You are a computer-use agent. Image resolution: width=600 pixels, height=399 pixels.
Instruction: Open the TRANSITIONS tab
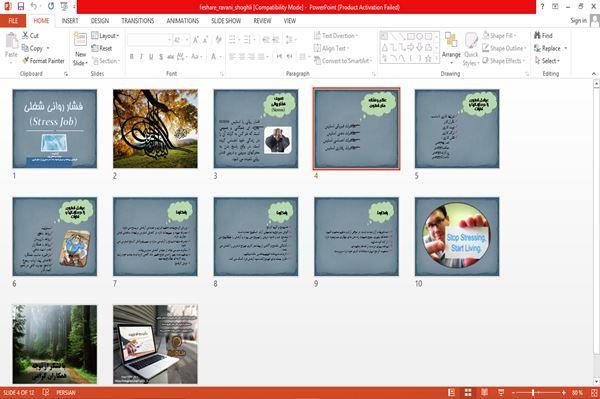coord(138,21)
